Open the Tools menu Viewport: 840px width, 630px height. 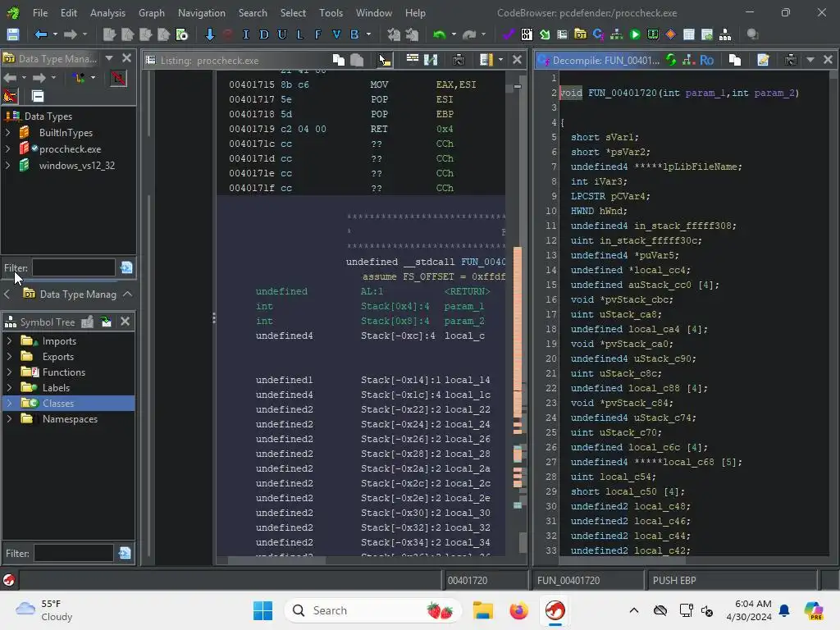click(x=331, y=13)
